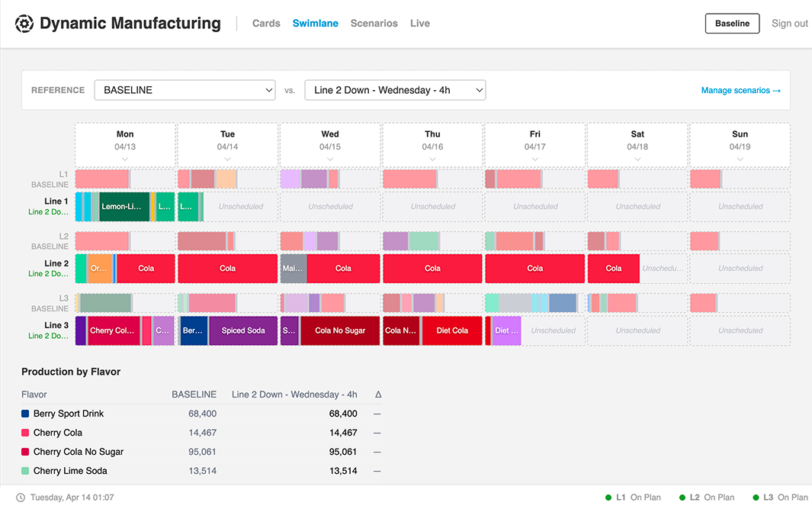
Task: Click the Tuesday, Apr 14 01:07 timestamp
Action: 72,498
